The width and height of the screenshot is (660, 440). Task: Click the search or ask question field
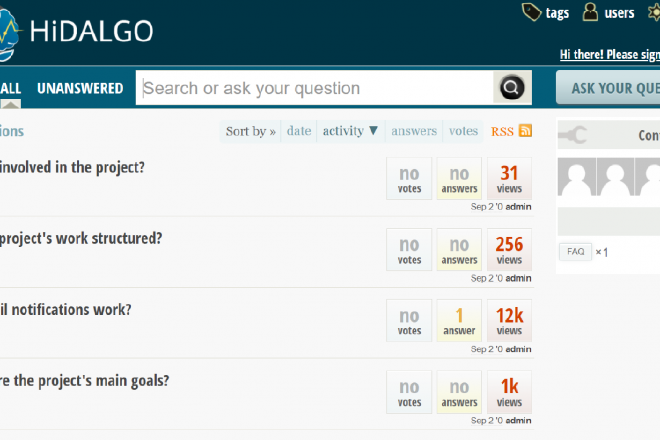(315, 88)
